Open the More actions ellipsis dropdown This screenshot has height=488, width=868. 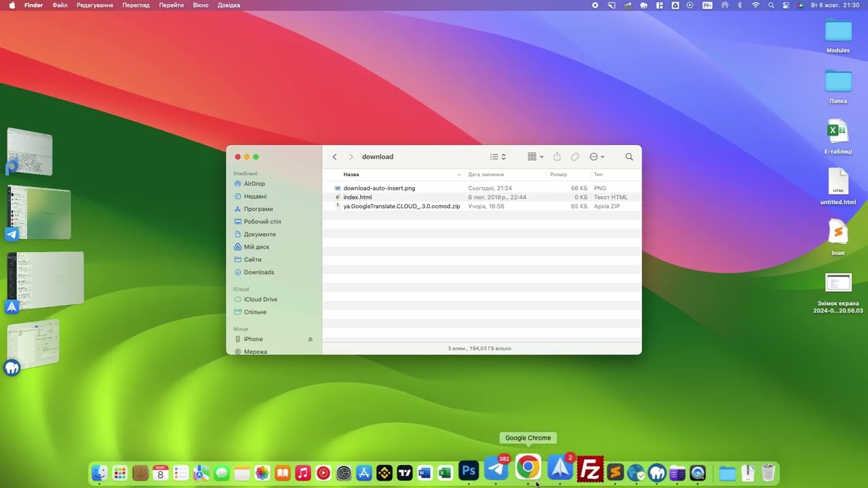[x=597, y=157]
